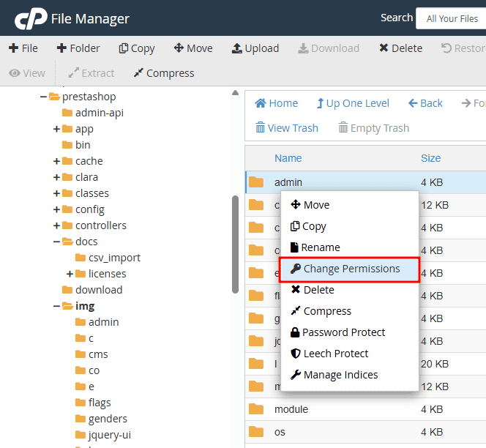Select Compress in context menu
The image size is (486, 448).
click(x=349, y=311)
